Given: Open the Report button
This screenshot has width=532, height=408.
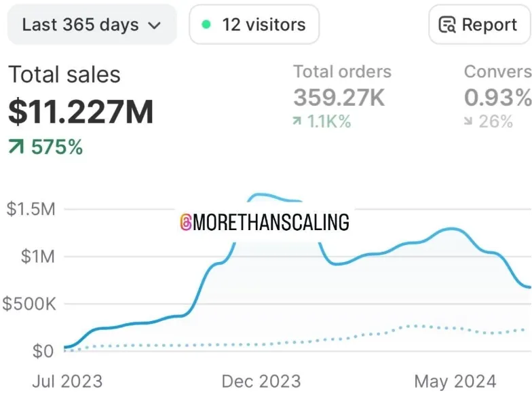Looking at the screenshot, I should click(x=479, y=24).
